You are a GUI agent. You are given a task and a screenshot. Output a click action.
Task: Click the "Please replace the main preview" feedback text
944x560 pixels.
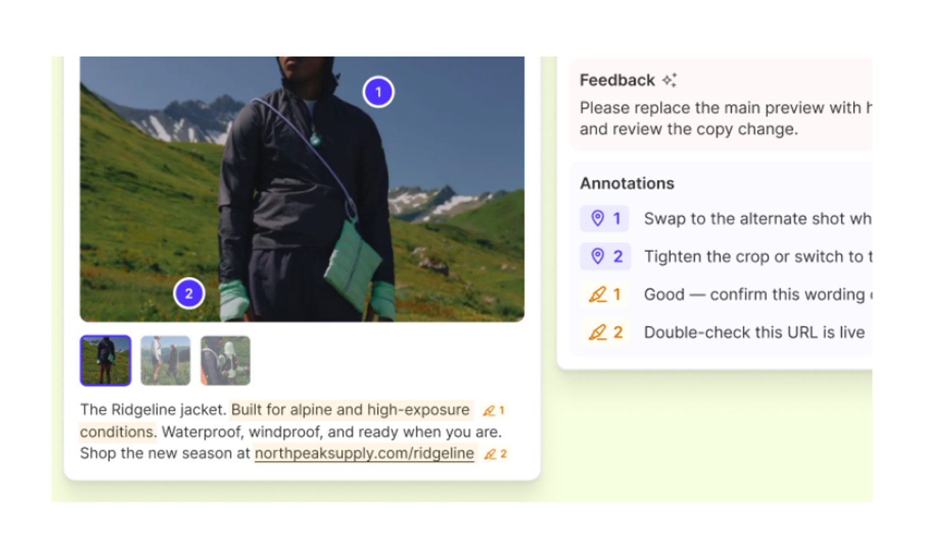(726, 118)
